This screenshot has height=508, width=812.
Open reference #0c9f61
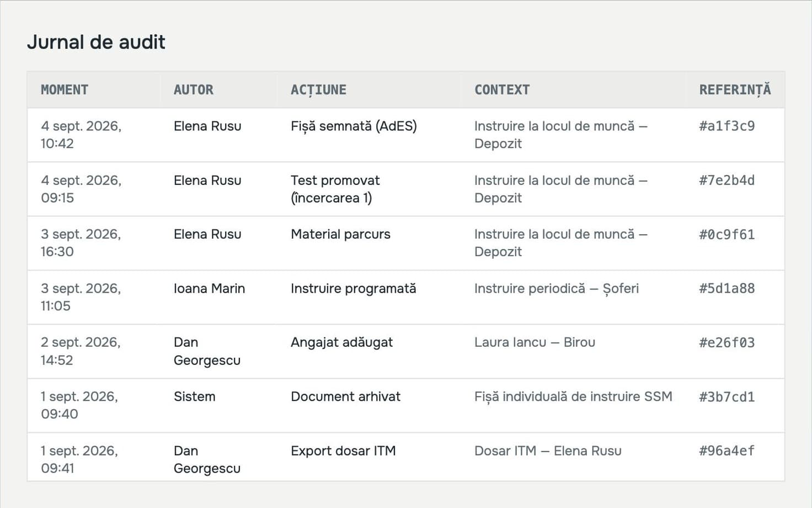tap(726, 234)
